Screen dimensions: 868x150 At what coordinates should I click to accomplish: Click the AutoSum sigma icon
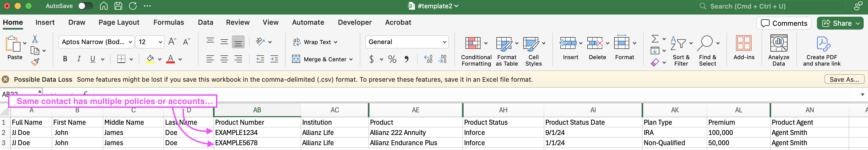click(655, 39)
